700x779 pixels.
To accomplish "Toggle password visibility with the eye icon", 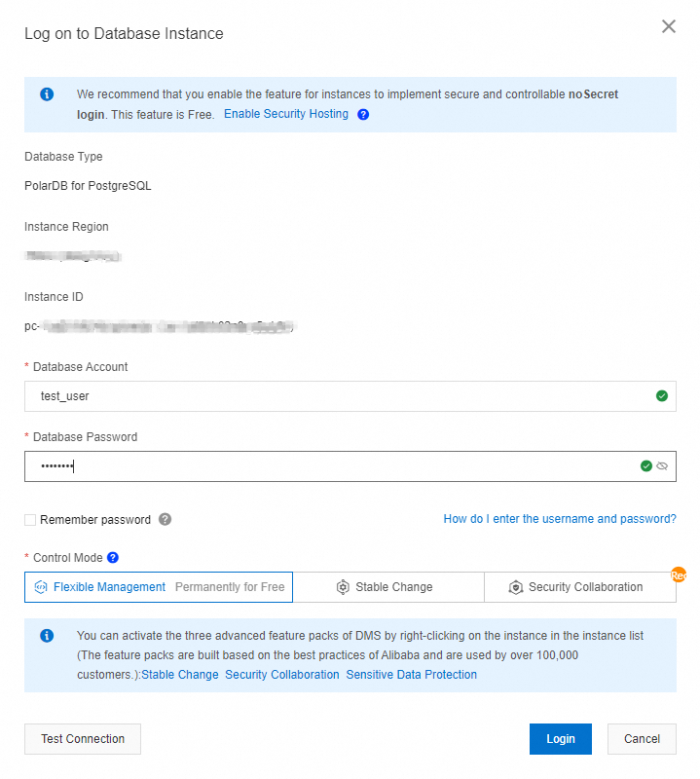I will coord(662,466).
